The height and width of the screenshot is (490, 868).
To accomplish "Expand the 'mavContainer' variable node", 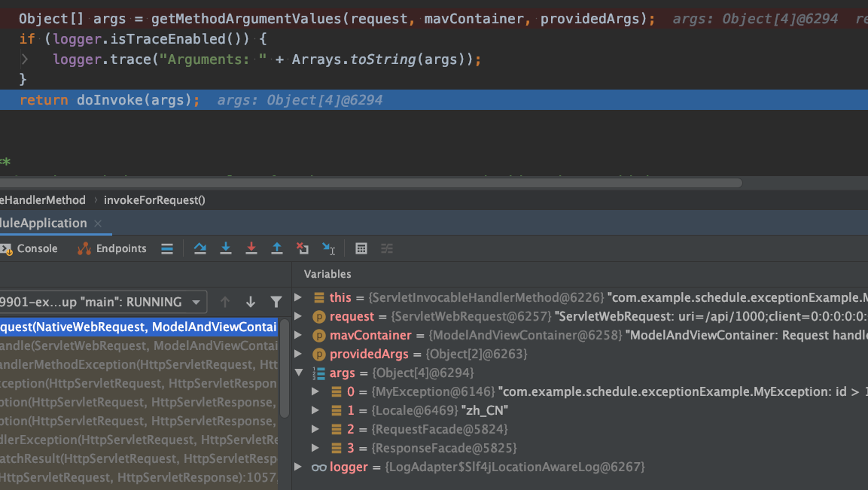I will coord(298,335).
